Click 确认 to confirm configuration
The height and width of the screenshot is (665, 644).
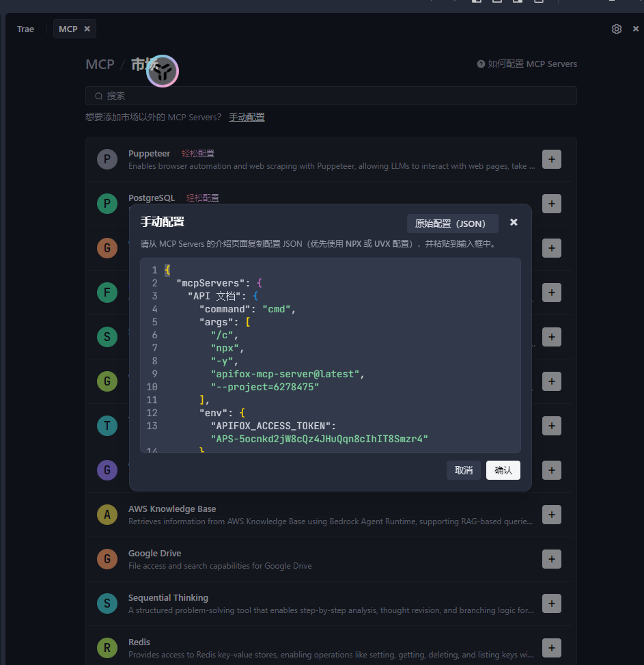[x=503, y=470]
